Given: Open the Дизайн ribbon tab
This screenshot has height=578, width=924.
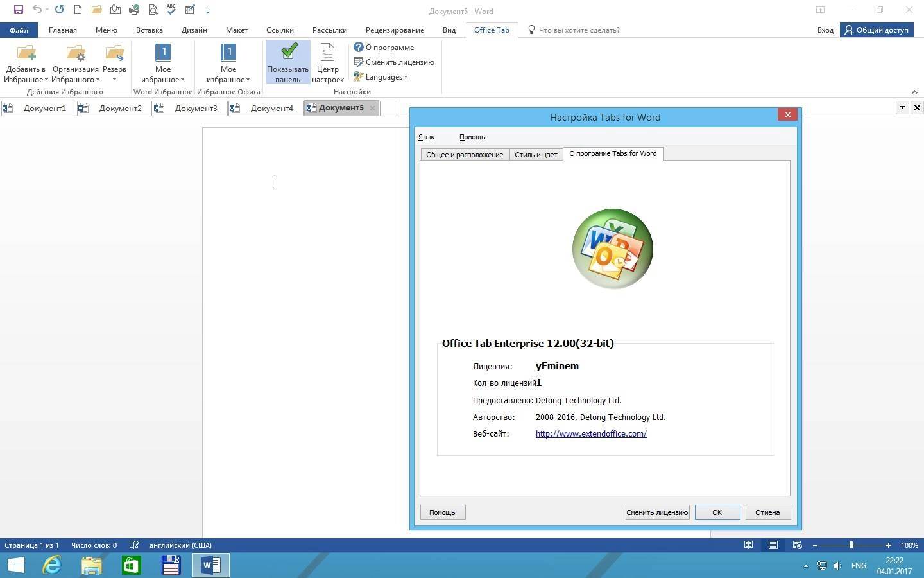Looking at the screenshot, I should click(194, 30).
